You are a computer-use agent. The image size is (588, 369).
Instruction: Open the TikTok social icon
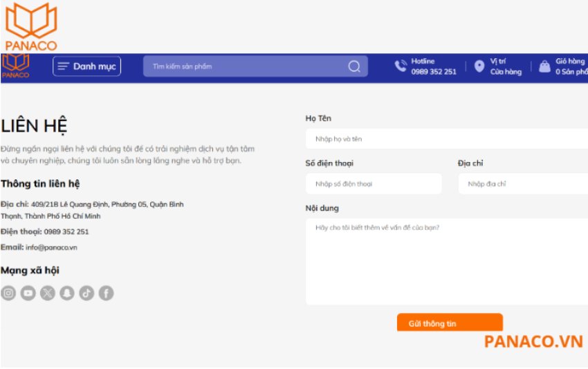click(x=86, y=294)
